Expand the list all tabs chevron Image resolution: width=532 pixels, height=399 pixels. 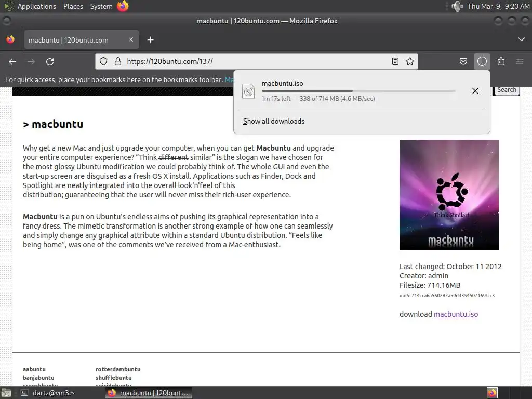(x=522, y=39)
